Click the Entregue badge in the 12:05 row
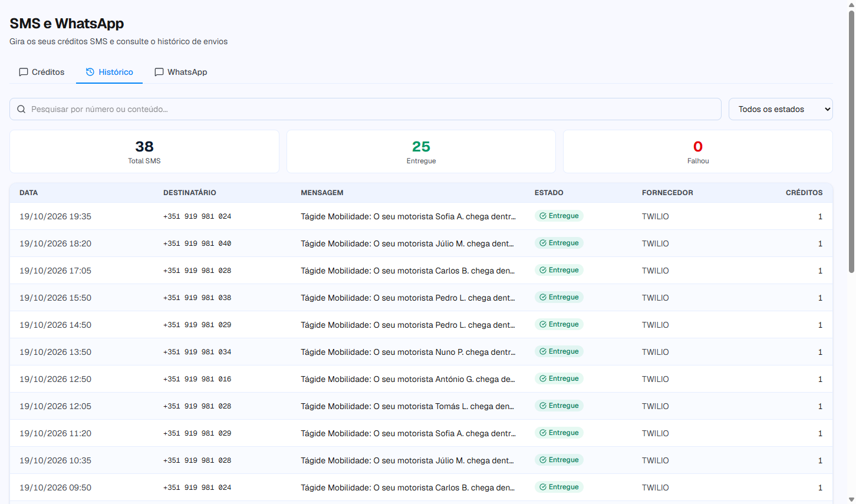Viewport: 856px width, 504px height. [559, 406]
